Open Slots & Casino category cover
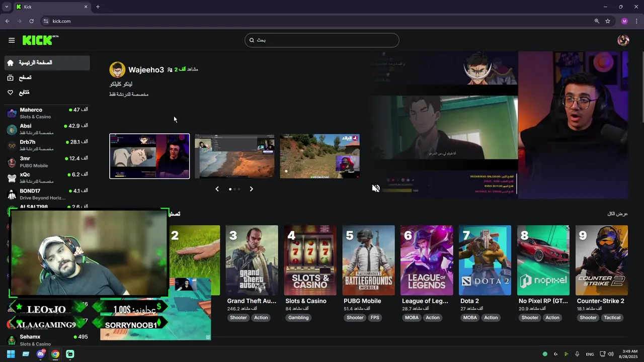Screen dimensions: 644x362 coord(310,260)
